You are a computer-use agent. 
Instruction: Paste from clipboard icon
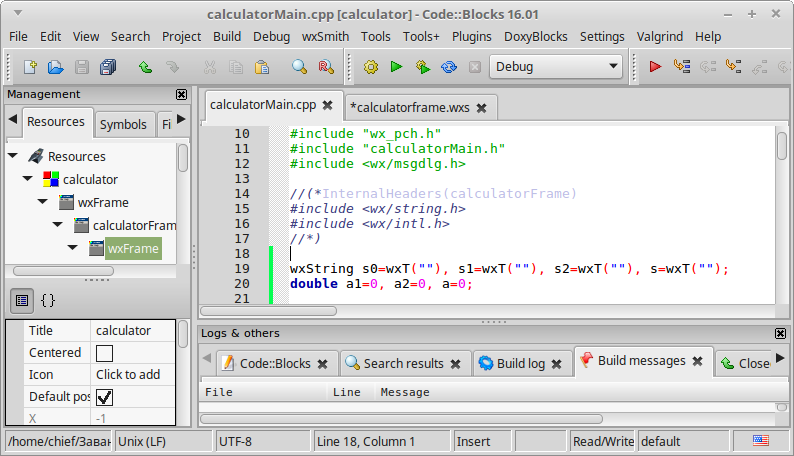click(x=262, y=67)
